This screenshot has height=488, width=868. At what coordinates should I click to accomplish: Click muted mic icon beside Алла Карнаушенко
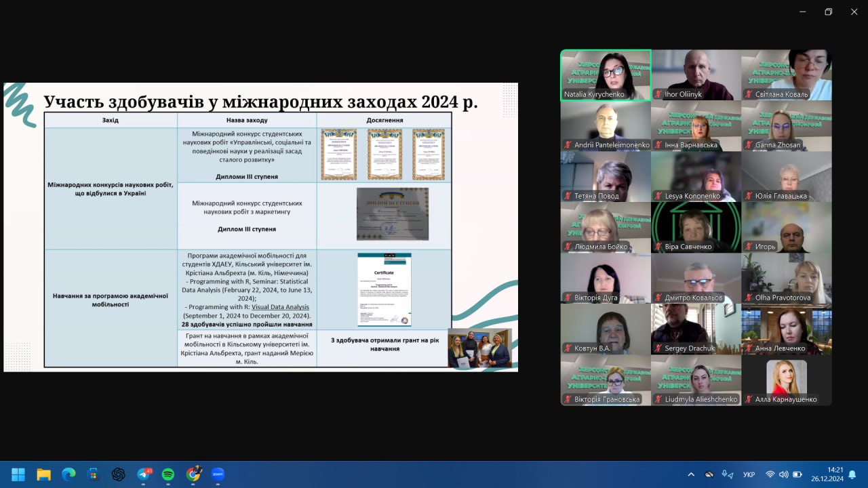click(749, 399)
